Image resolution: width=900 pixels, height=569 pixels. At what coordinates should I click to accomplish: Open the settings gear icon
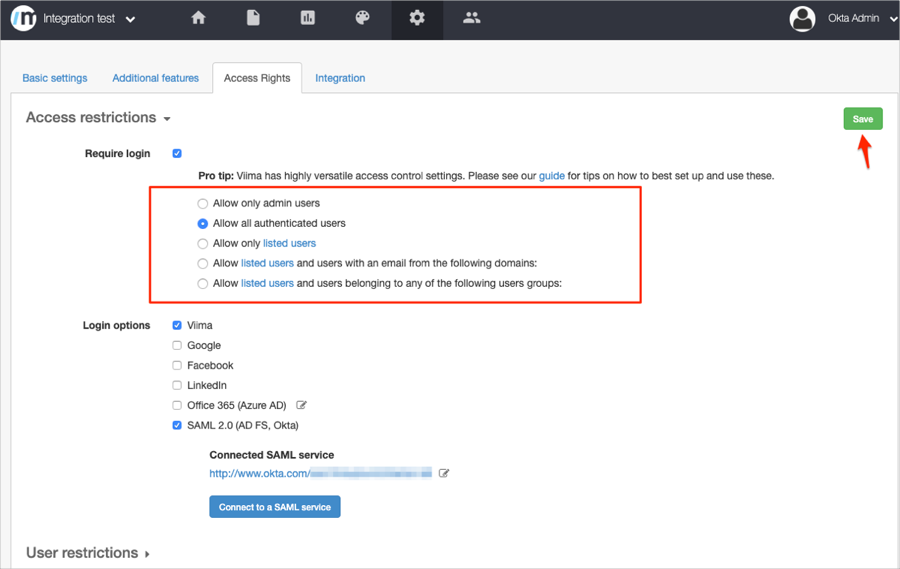pos(417,18)
